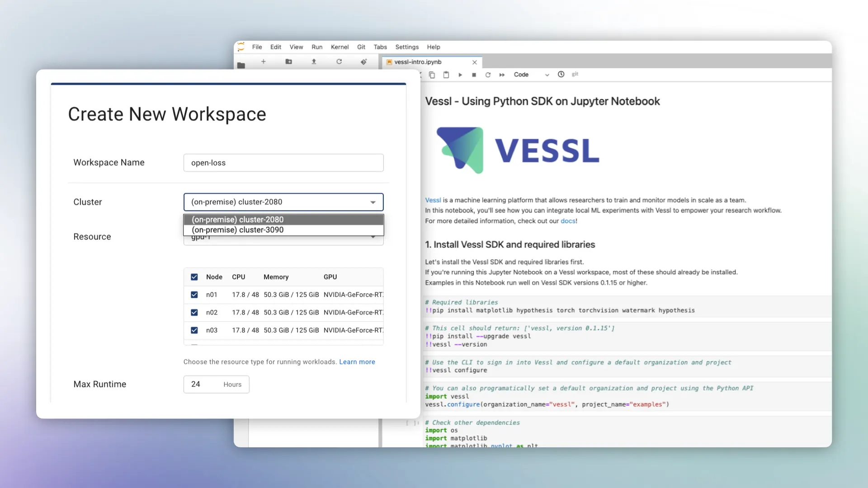Screen dimensions: 868x488
Task: Restart kernel and run all cells
Action: point(502,75)
